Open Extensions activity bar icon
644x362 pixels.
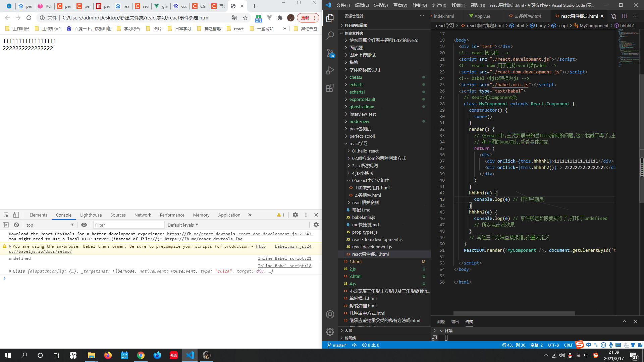pos(330,88)
